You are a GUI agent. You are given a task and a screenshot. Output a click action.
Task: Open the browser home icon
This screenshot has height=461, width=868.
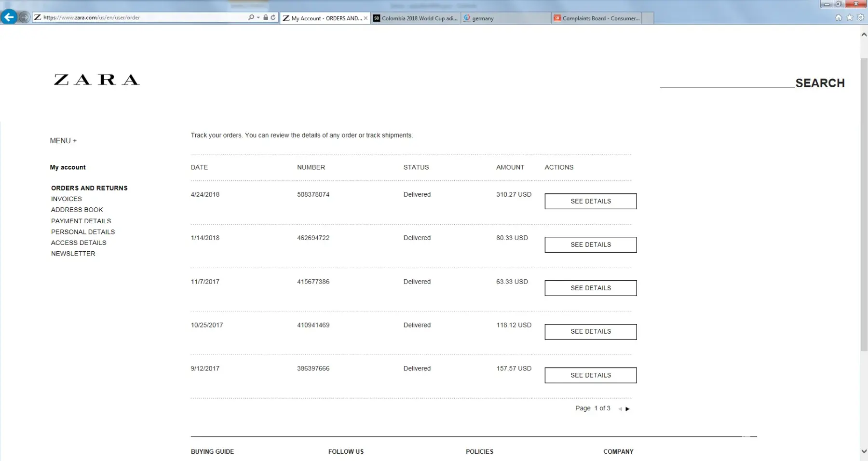(838, 17)
